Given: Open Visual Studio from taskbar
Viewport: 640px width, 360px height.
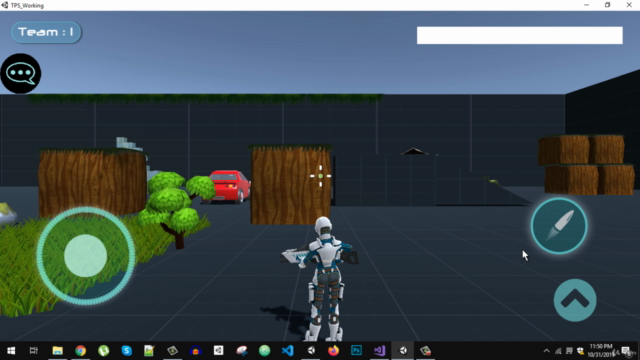Looking at the screenshot, I should tap(379, 351).
